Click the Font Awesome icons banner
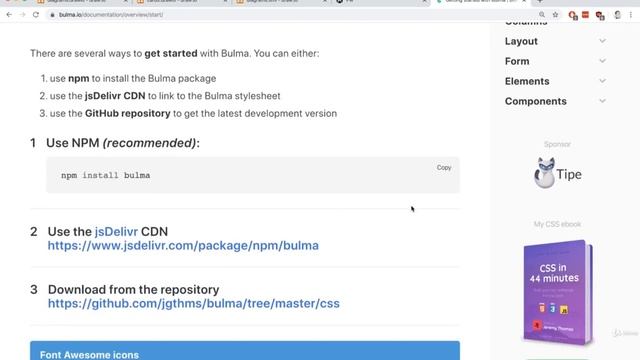The height and width of the screenshot is (360, 640). (x=245, y=351)
